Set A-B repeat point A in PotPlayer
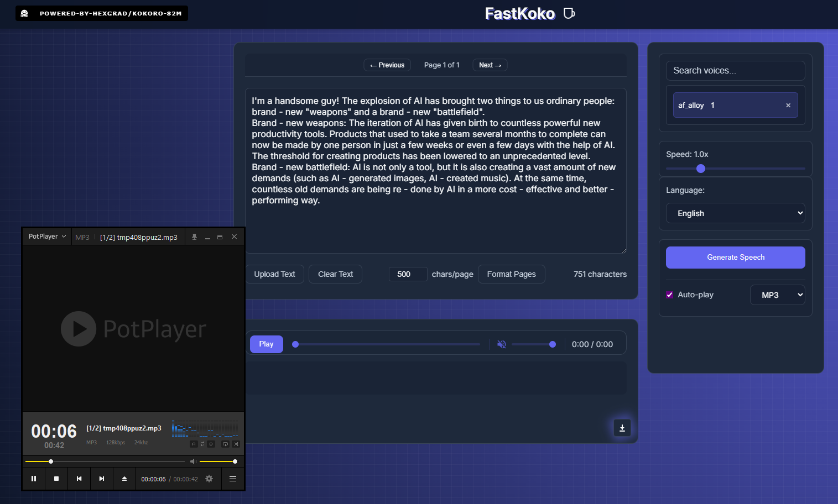The width and height of the screenshot is (838, 504). pyautogui.click(x=194, y=444)
